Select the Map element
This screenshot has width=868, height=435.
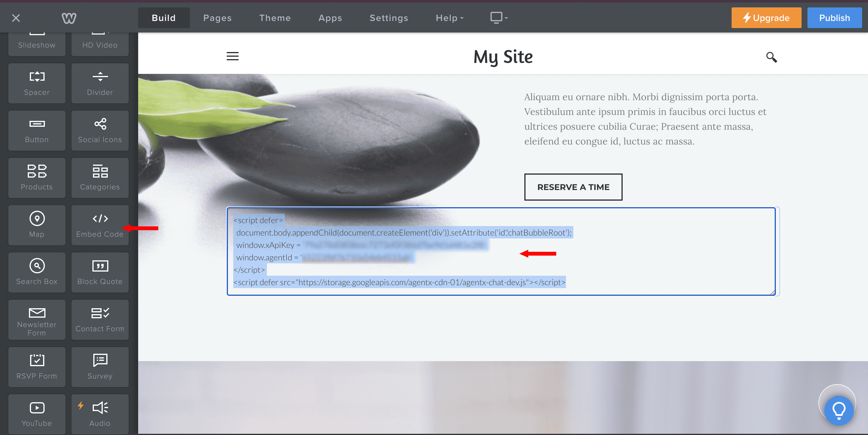[x=37, y=225]
